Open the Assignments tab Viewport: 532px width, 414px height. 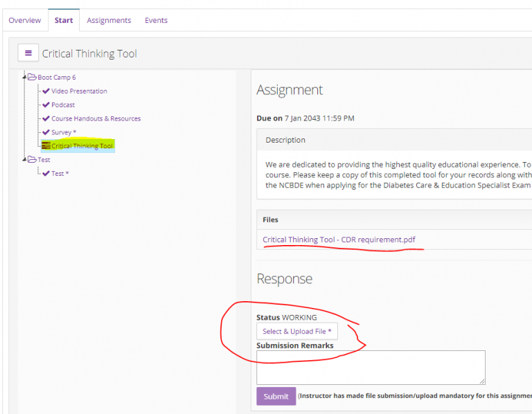coord(109,20)
